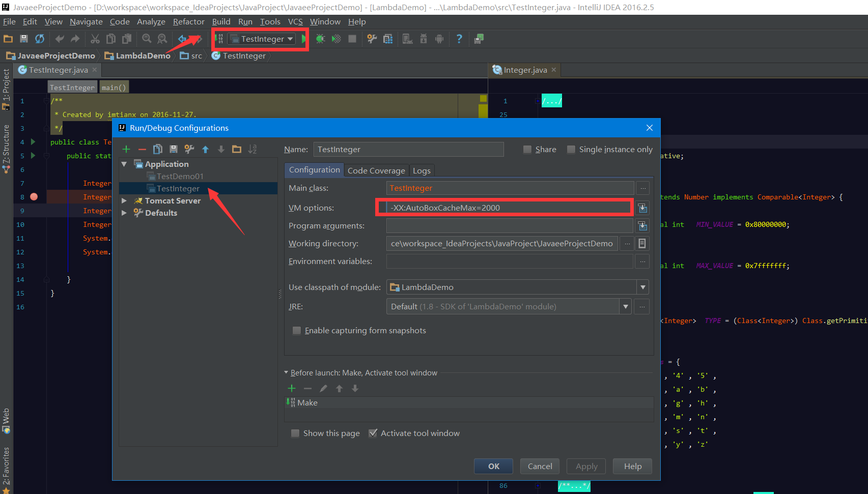
Task: Expand folded comment at Integer.java line 1
Action: click(x=538, y=101)
